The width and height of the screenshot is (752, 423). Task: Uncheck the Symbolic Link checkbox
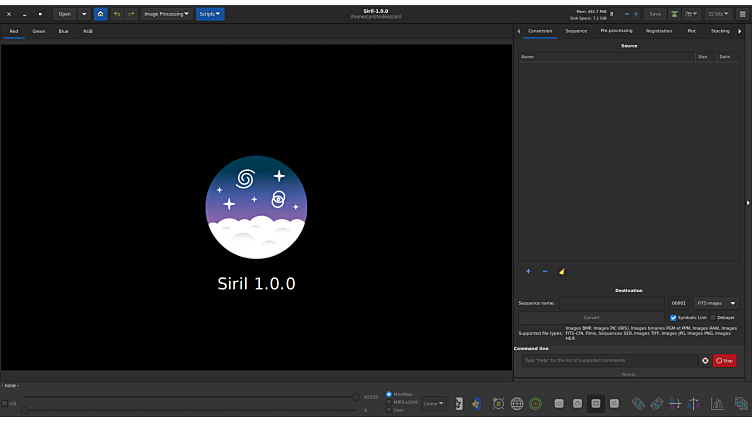(673, 317)
